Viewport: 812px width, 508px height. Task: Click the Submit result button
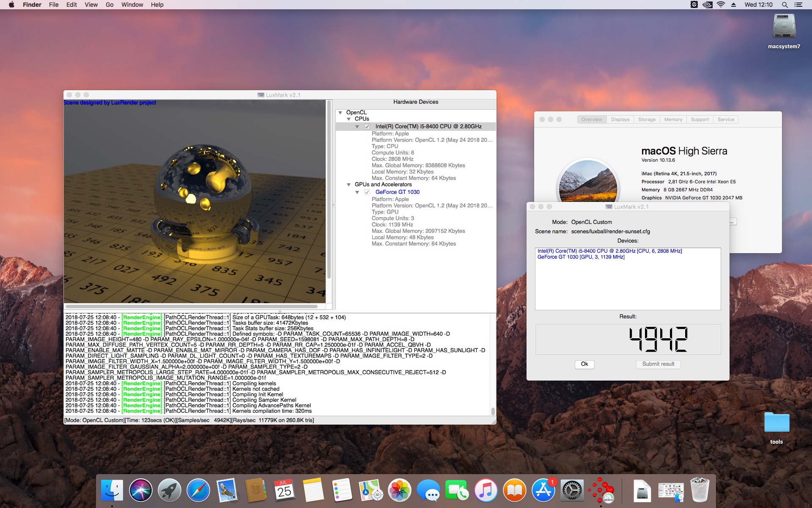pos(658,364)
